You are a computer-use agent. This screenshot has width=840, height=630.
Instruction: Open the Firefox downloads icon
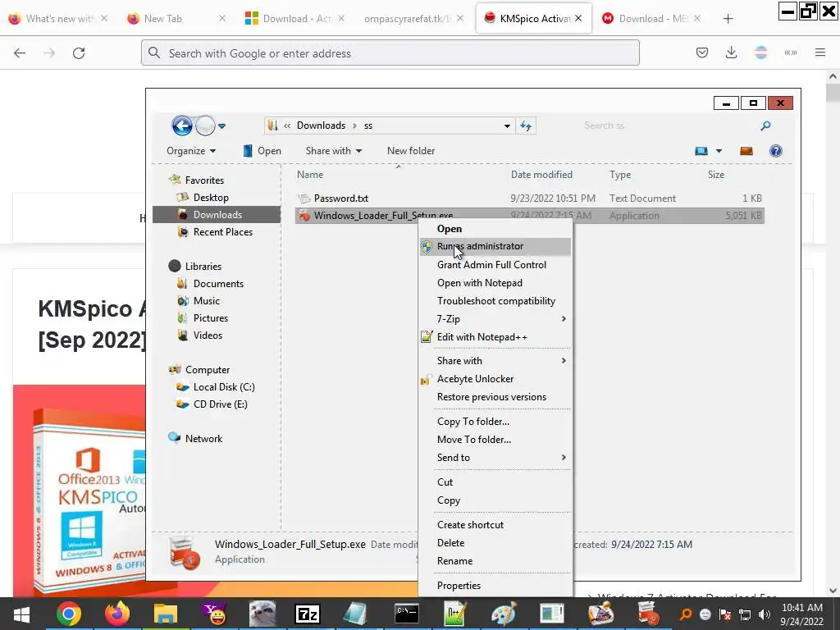click(731, 52)
